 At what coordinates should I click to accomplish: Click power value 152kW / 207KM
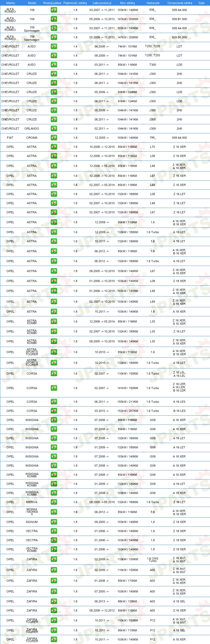pyautogui.click(x=128, y=411)
